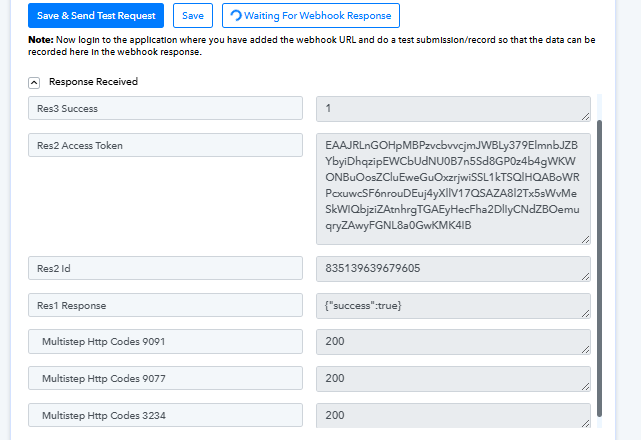The height and width of the screenshot is (440, 641).
Task: Click resize grip on Res2 Id value box
Action: point(584,275)
